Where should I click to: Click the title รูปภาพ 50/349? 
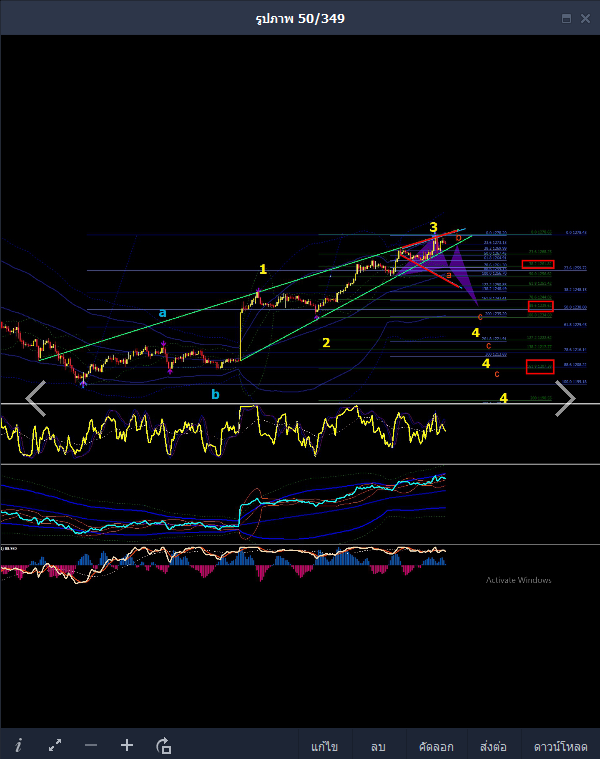[300, 18]
